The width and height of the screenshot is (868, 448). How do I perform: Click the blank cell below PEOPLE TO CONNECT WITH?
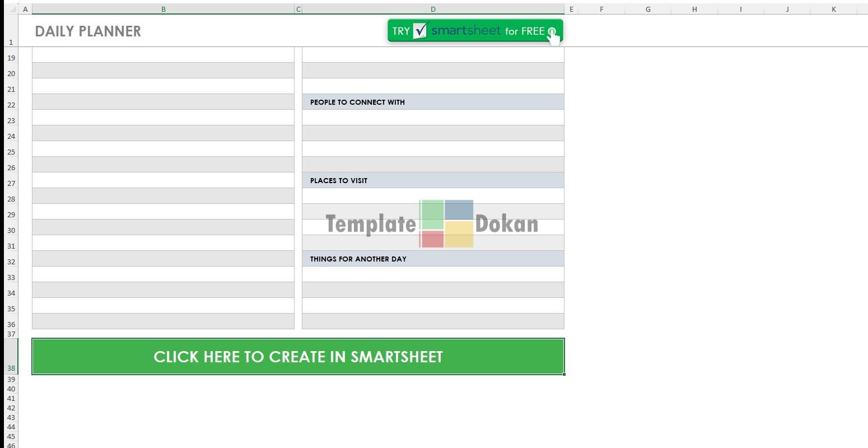(x=433, y=118)
